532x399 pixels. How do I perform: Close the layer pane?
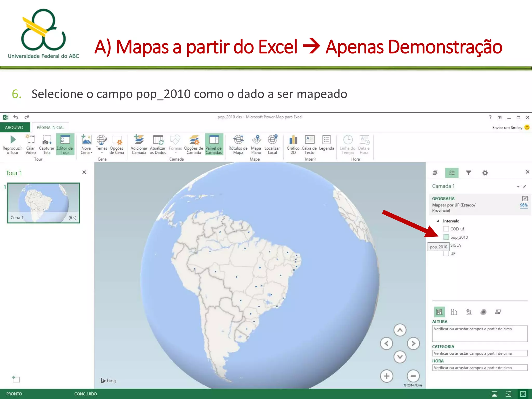528,172
